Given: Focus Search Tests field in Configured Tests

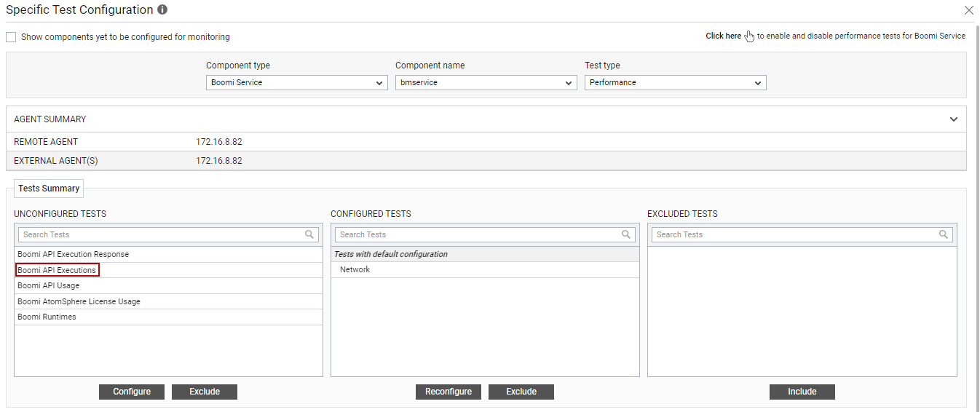Looking at the screenshot, I should [x=485, y=234].
